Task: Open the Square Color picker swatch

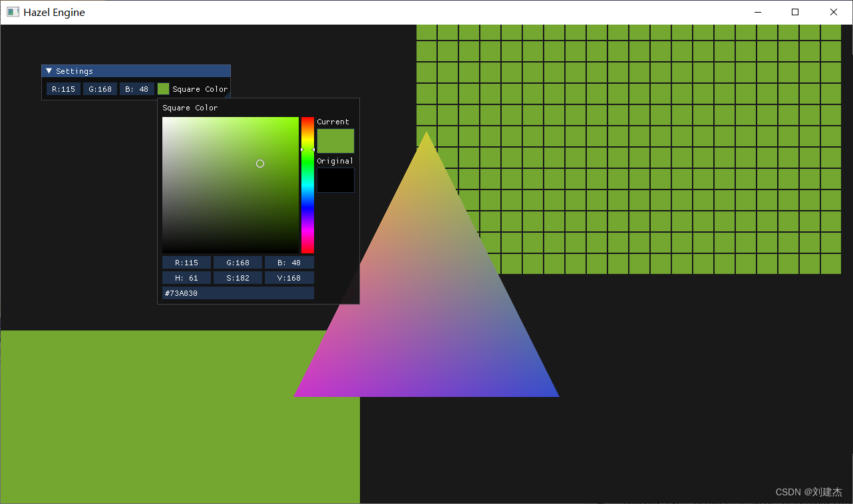Action: [163, 88]
